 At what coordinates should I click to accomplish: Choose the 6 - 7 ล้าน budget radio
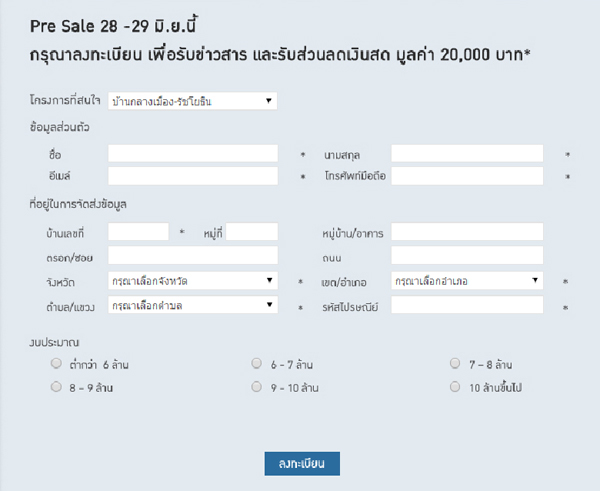point(257,364)
